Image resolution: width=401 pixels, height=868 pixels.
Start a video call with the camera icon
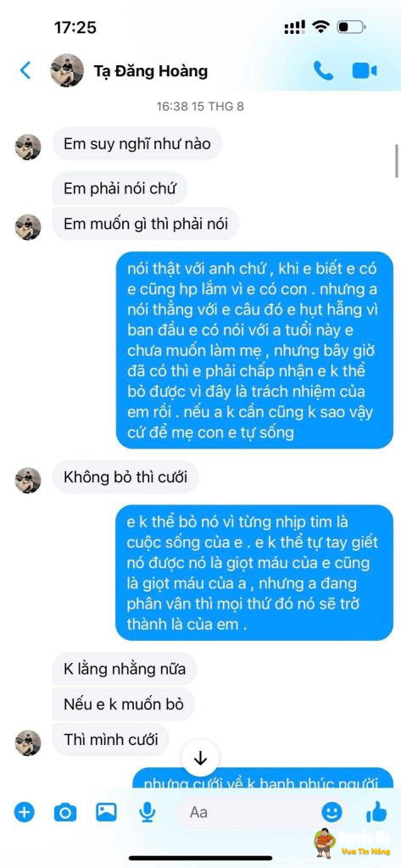365,71
